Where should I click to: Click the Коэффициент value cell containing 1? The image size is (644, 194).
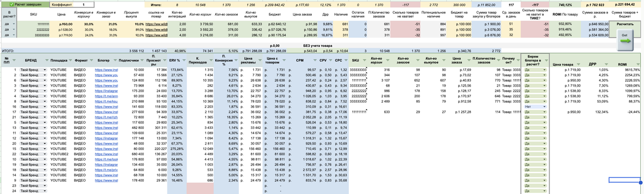pos(83,4)
